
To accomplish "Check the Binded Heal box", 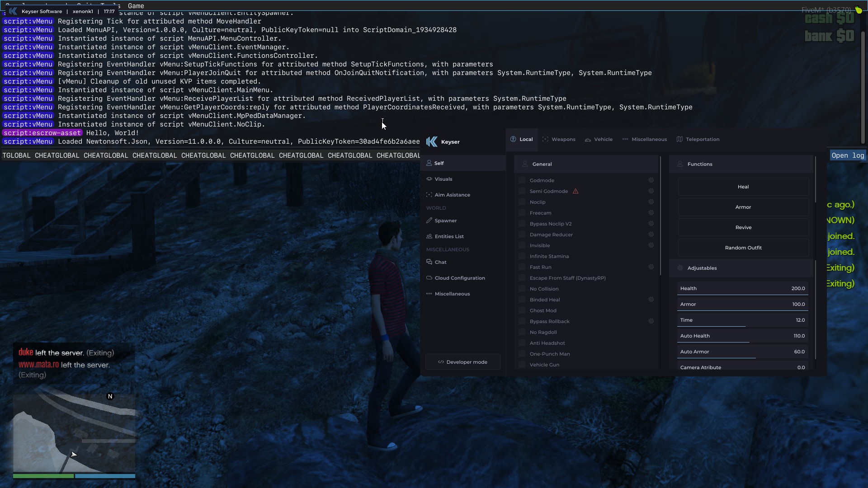I will coord(522,300).
